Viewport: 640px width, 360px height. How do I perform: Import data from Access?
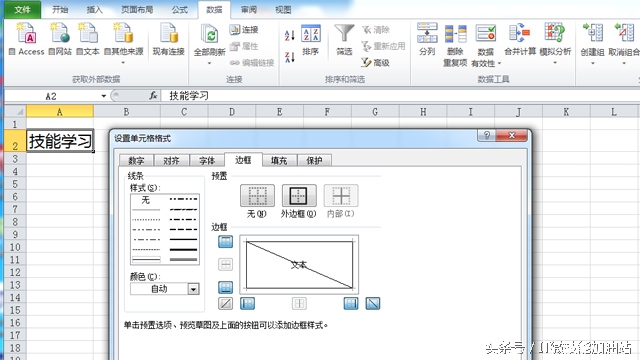click(x=26, y=39)
